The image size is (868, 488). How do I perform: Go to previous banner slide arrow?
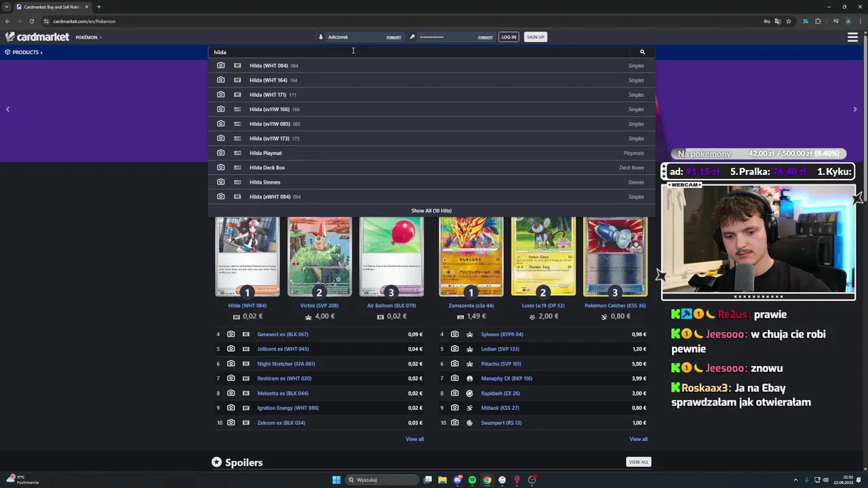pyautogui.click(x=7, y=109)
